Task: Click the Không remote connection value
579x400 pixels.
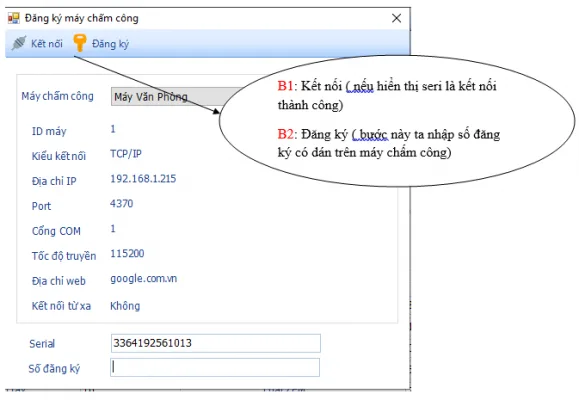Action: click(x=125, y=306)
